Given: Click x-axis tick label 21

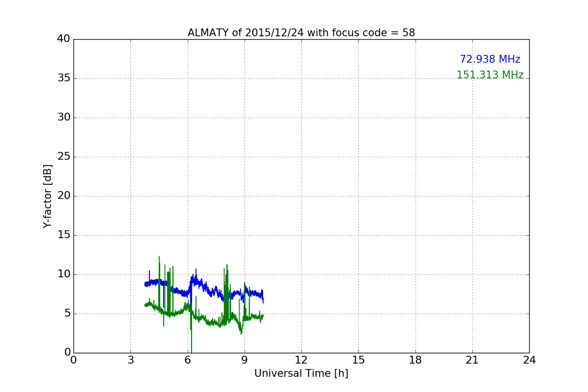Looking at the screenshot, I should tap(472, 360).
